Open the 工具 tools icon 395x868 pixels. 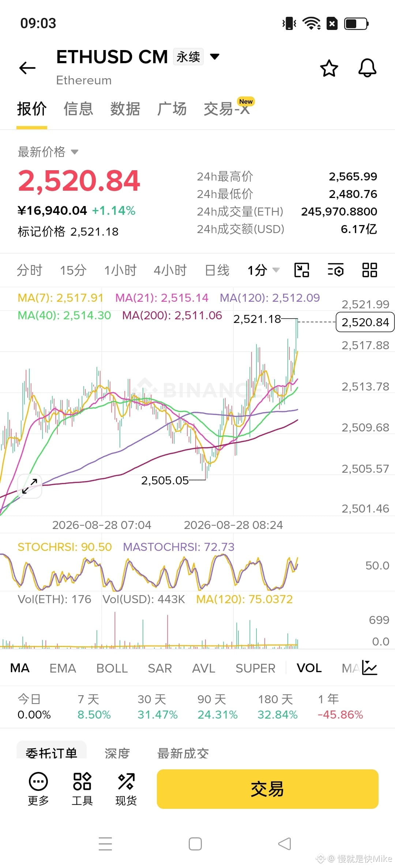coord(82,789)
